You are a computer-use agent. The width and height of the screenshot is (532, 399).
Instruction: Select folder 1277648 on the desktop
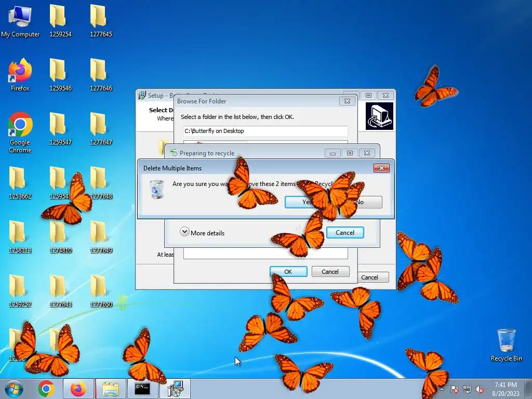coord(101,183)
